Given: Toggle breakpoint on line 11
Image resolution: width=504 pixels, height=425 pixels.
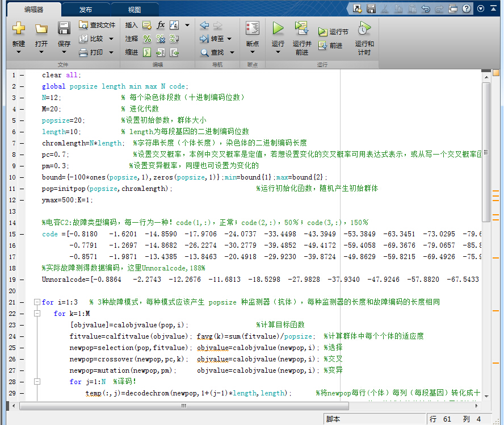Looking at the screenshot, I should coord(22,189).
